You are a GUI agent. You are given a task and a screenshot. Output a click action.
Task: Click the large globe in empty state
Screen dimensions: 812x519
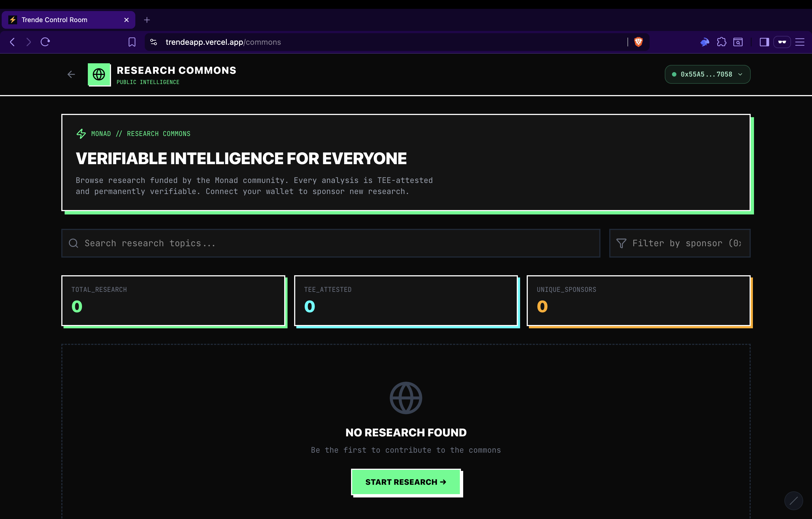click(406, 397)
